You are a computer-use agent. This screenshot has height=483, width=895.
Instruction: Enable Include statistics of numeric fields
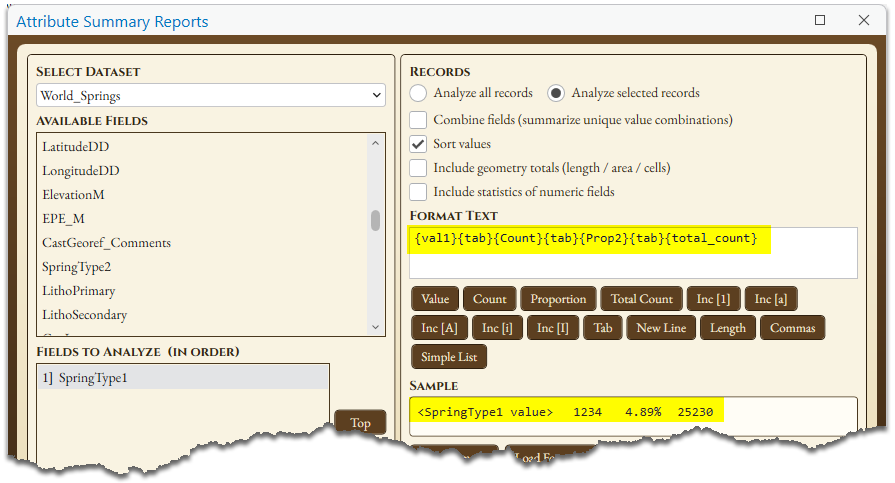coord(418,192)
